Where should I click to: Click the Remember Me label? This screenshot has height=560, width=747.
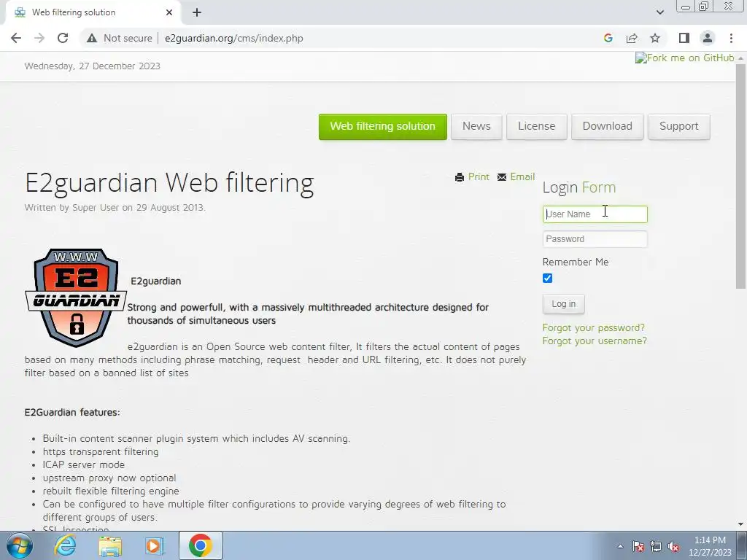576,262
